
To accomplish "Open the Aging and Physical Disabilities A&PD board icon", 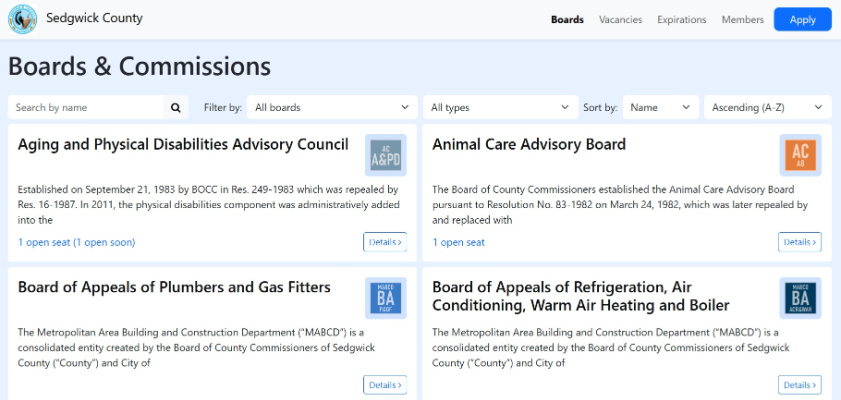I will coord(386,155).
